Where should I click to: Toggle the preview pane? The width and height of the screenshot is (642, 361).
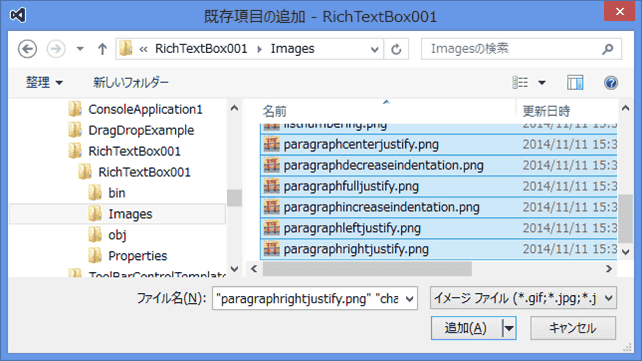[x=575, y=83]
